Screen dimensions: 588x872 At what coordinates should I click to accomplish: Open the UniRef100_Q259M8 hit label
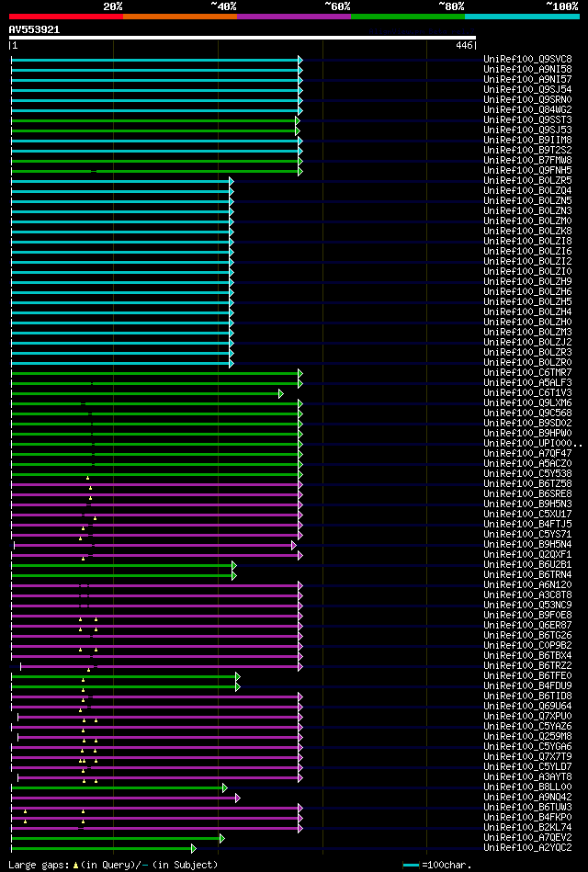pyautogui.click(x=528, y=736)
